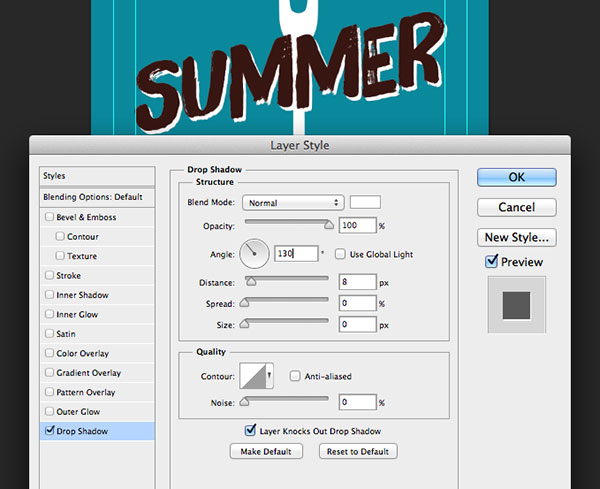Click Reset to Default button

pos(358,452)
